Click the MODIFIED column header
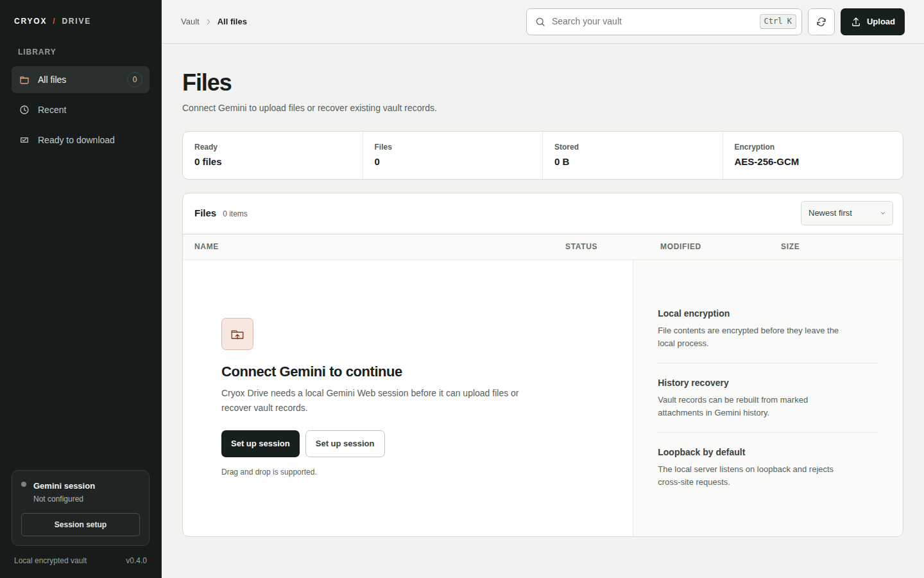This screenshot has width=924, height=578. click(681, 247)
